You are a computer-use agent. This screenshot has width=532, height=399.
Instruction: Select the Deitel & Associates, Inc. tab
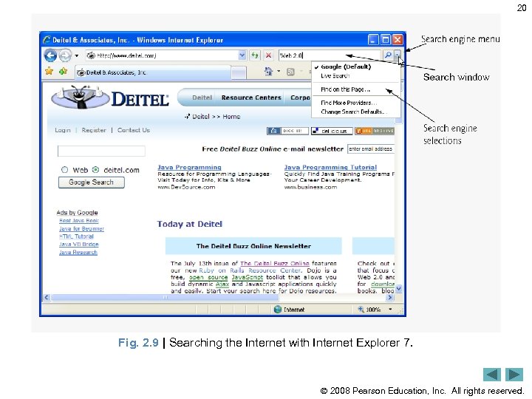coord(153,72)
